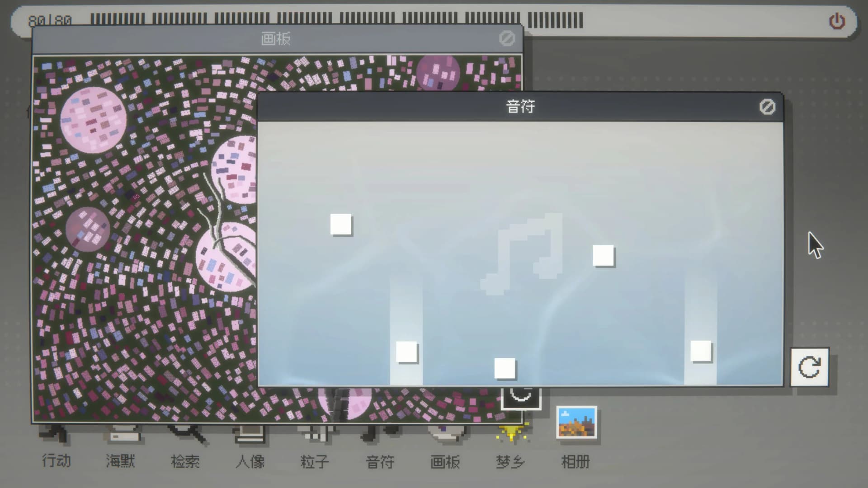The width and height of the screenshot is (868, 488).
Task: Open the 人像 portrait dock icon
Action: 250,435
